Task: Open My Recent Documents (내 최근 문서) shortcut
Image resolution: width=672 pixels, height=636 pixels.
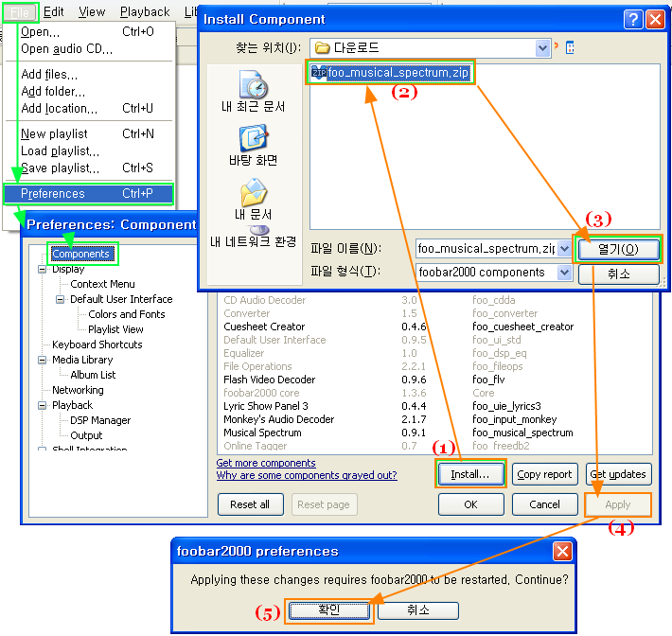Action: pyautogui.click(x=253, y=92)
